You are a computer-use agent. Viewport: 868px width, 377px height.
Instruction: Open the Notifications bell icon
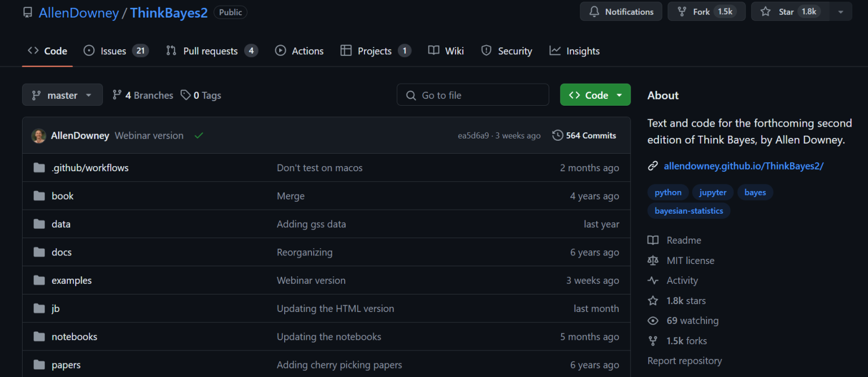(595, 11)
